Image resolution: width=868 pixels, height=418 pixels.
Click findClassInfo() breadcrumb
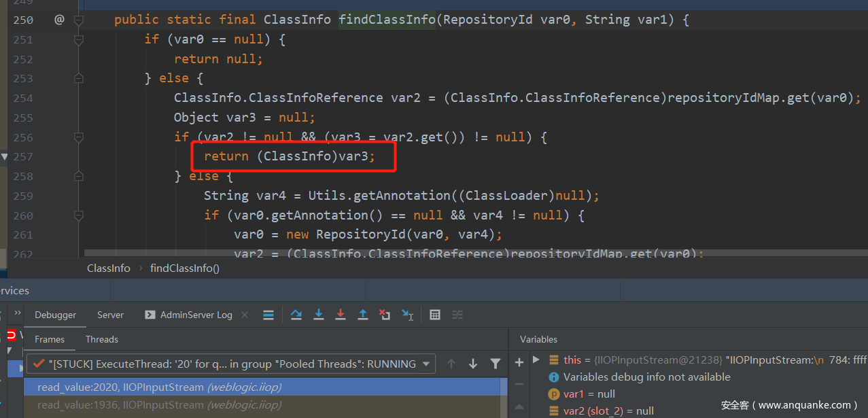click(x=185, y=268)
